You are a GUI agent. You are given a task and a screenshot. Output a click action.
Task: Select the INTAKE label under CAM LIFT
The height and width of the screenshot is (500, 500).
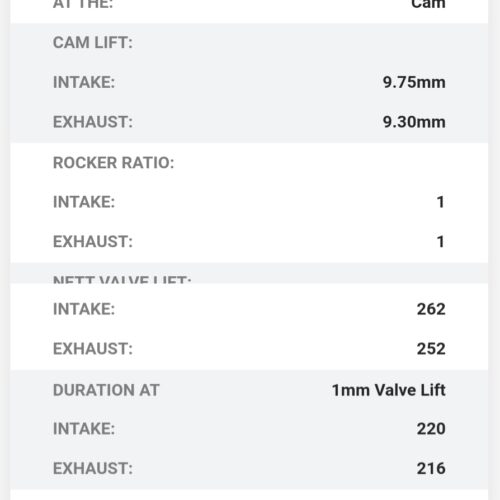pos(84,82)
